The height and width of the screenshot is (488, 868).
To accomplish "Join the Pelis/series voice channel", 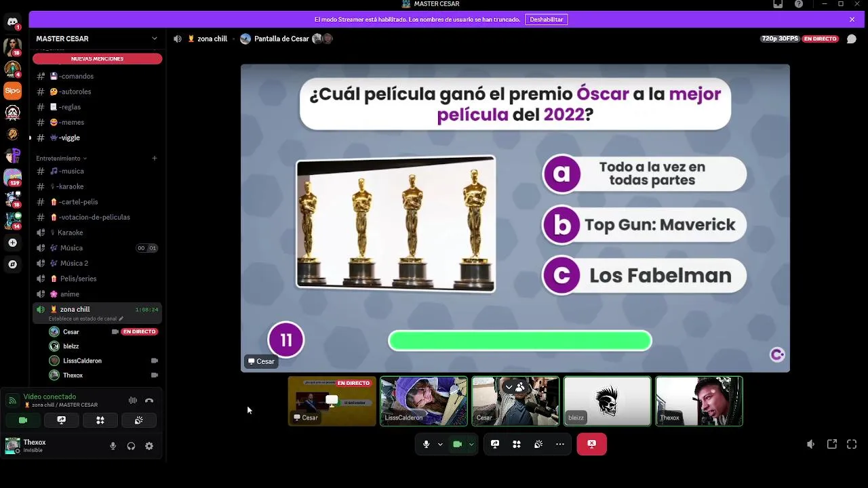I will click(97, 279).
